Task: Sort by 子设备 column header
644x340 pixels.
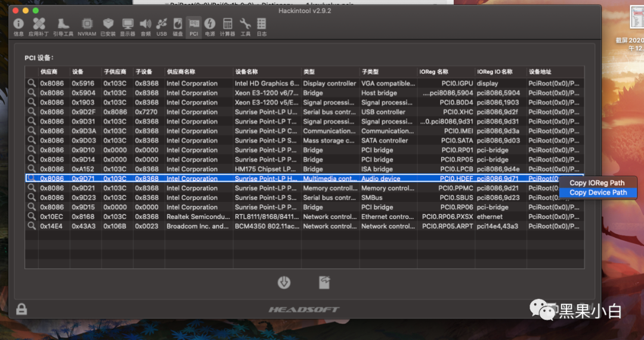Action: (x=148, y=71)
